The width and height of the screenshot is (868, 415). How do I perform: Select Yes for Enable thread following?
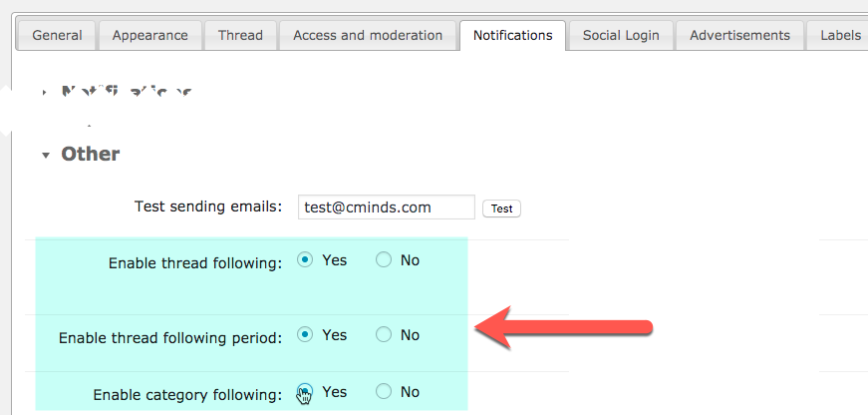pyautogui.click(x=305, y=259)
